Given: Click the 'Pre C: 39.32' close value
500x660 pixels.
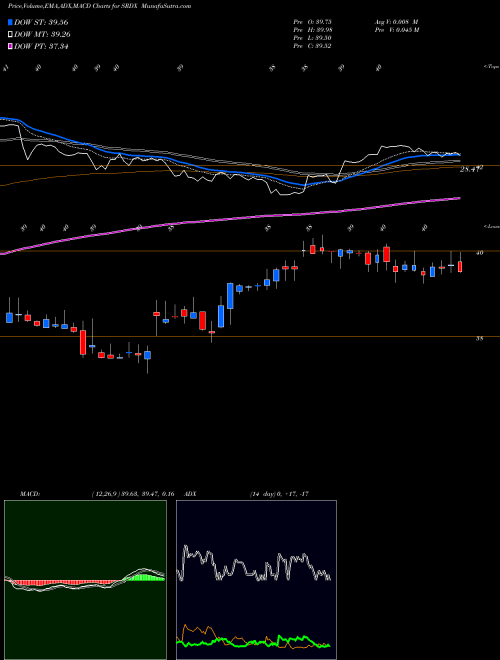Looking at the screenshot, I should click(x=313, y=46).
